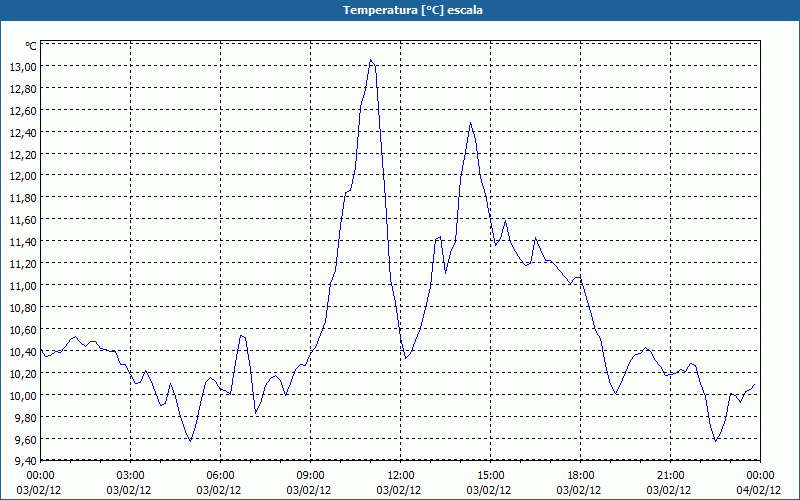Click the 18:00 time label
800x500 pixels.
580,476
